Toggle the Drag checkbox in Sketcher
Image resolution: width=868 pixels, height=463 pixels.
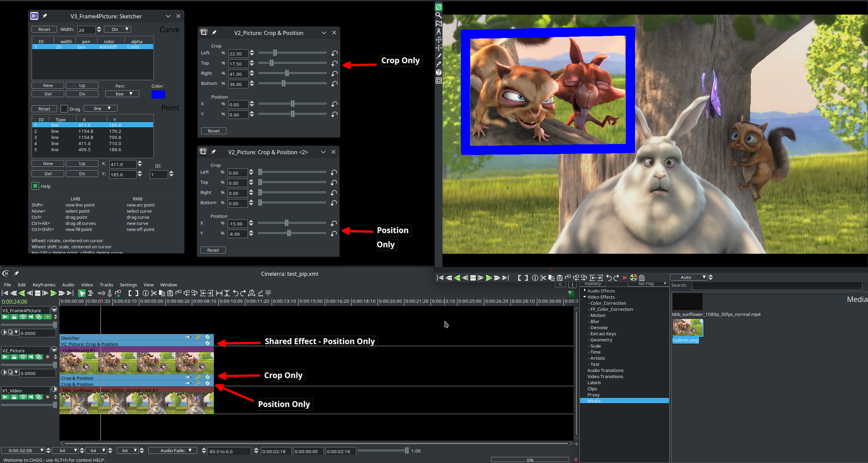click(x=64, y=108)
